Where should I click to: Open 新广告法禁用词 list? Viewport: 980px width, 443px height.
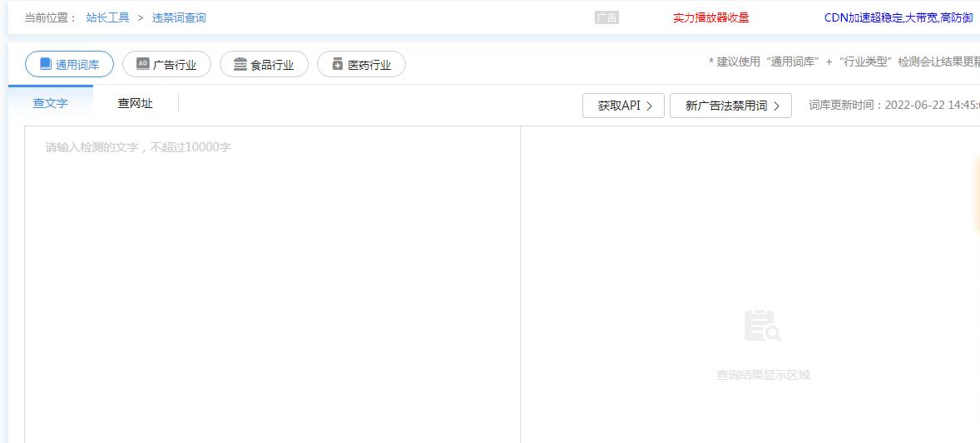(x=730, y=106)
